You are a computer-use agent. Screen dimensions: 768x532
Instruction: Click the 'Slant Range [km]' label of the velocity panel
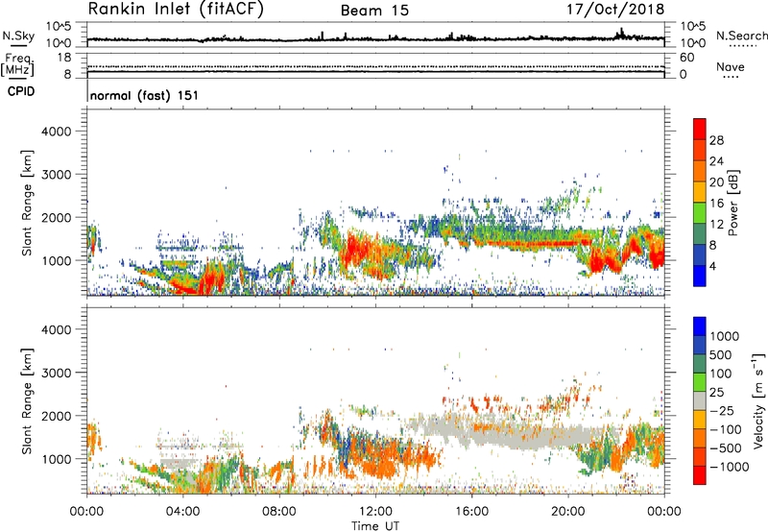pos(27,401)
